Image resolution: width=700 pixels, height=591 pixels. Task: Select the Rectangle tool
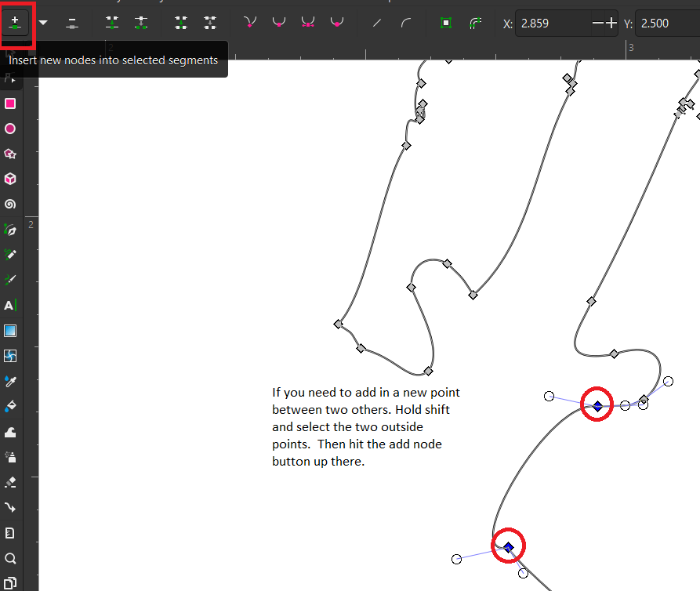pyautogui.click(x=10, y=103)
